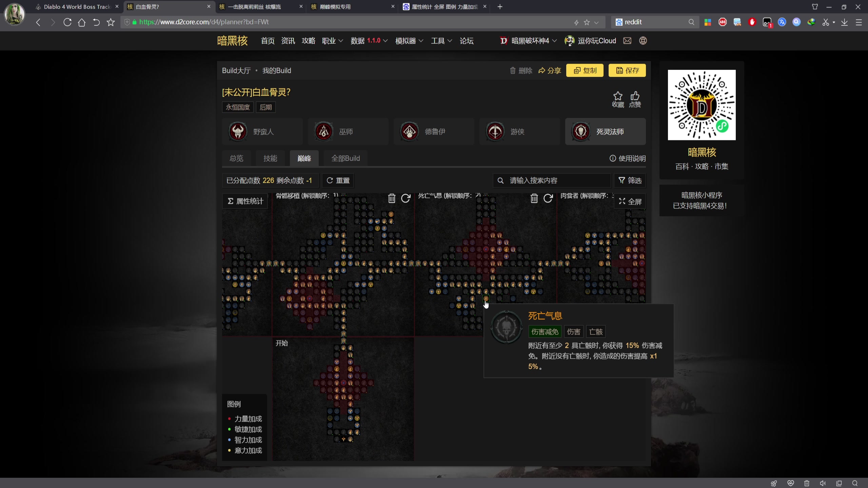Share the build via 分享
Image resolution: width=868 pixels, height=488 pixels.
click(x=550, y=70)
